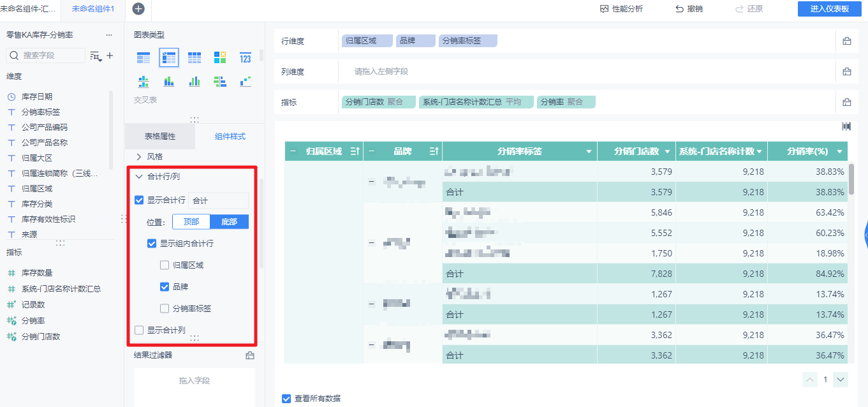Click 库存分类 dimension field
The image size is (868, 407).
click(37, 204)
